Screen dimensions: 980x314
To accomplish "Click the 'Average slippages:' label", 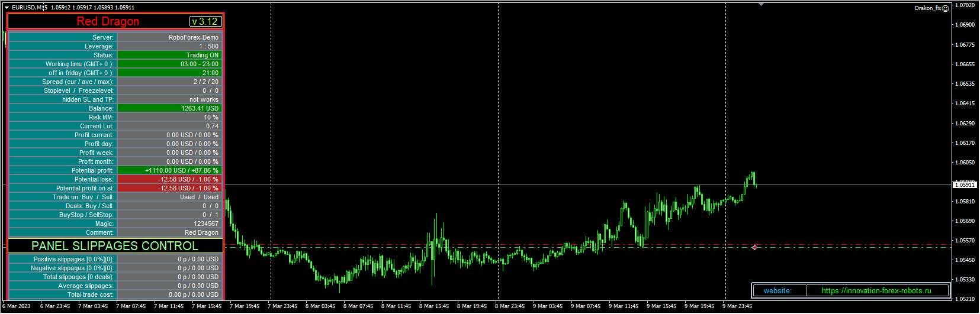I will tap(63, 286).
